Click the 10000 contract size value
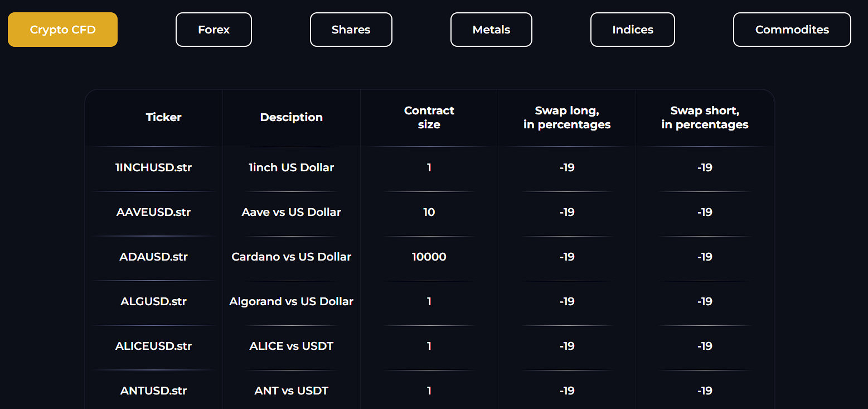The width and height of the screenshot is (868, 409). point(429,257)
